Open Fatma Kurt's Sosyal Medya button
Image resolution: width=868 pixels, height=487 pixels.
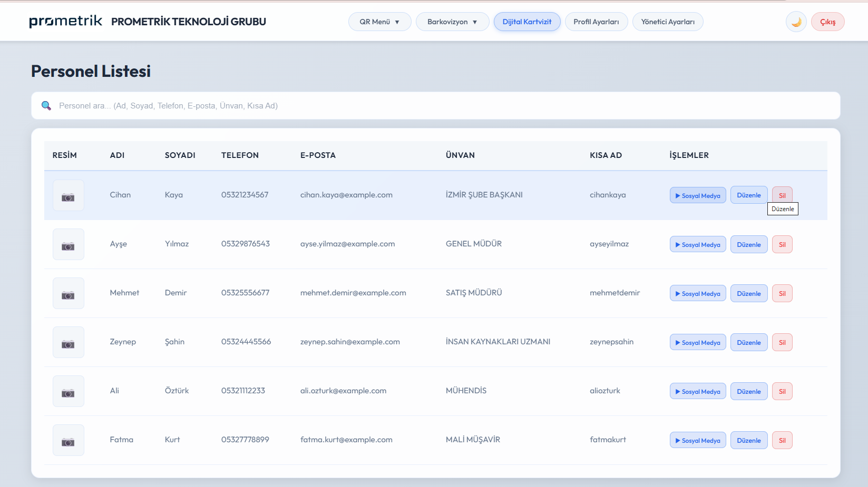[x=697, y=440]
